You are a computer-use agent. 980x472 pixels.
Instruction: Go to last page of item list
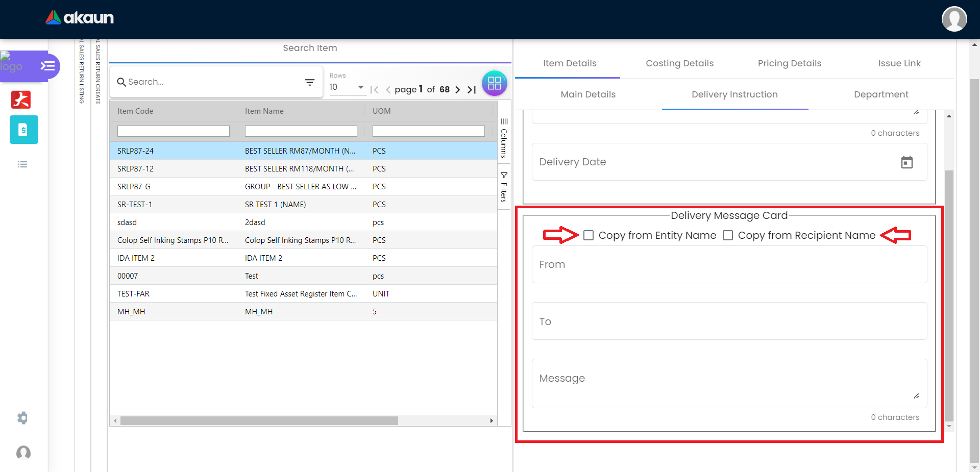(x=472, y=90)
